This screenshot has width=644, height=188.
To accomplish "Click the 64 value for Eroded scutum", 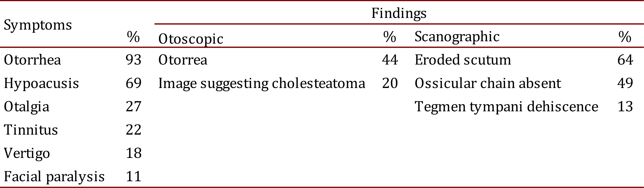I will 625,60.
